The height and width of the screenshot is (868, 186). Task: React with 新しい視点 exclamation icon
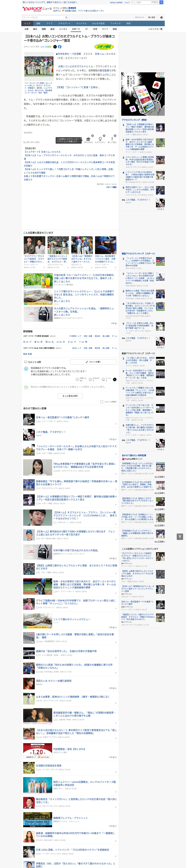[x=112, y=139]
